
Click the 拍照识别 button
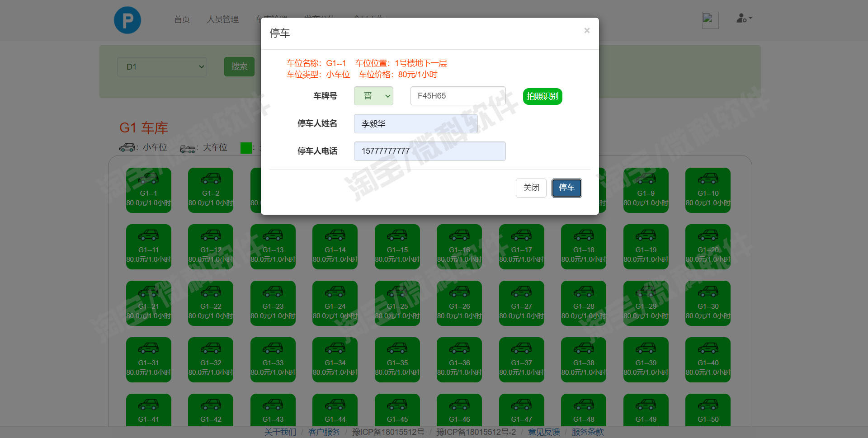pos(542,96)
